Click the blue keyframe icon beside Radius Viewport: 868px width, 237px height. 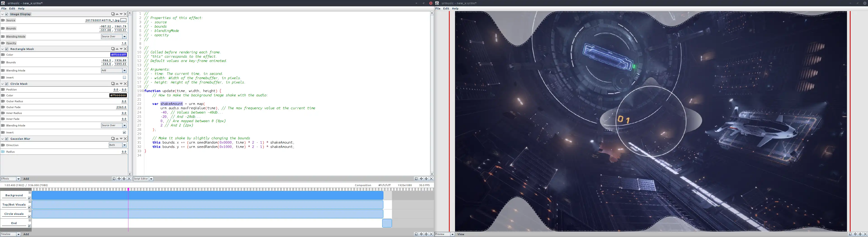click(3, 152)
